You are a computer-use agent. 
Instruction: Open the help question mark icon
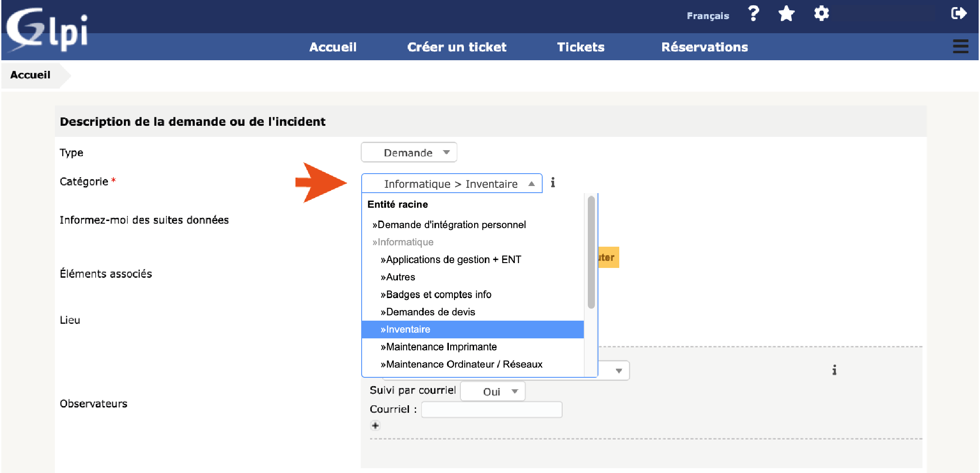pyautogui.click(x=753, y=14)
